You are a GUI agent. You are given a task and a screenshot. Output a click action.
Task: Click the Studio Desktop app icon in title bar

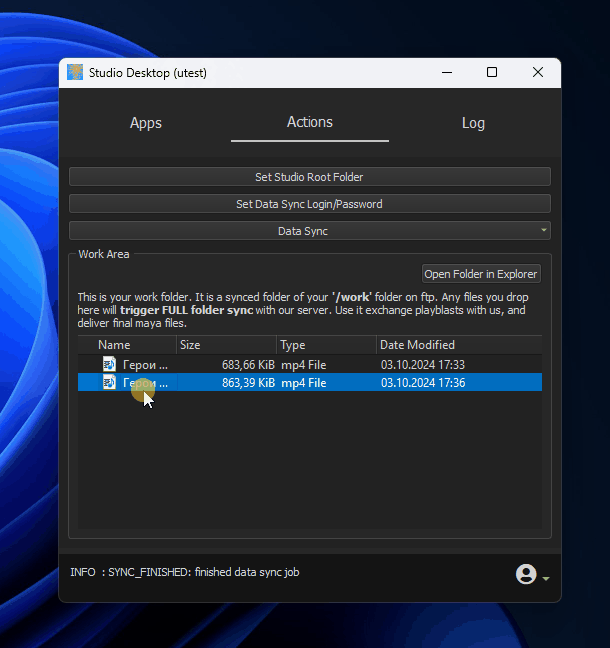pos(75,72)
